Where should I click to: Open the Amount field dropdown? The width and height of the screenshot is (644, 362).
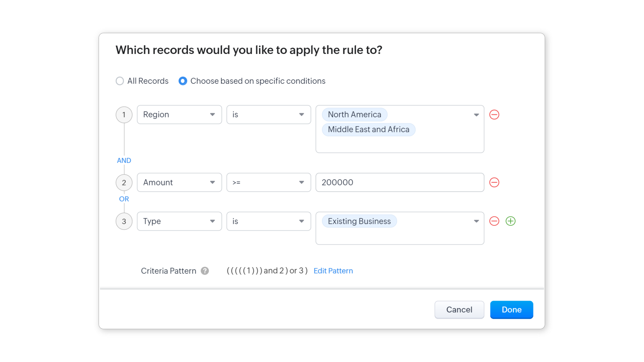(179, 182)
